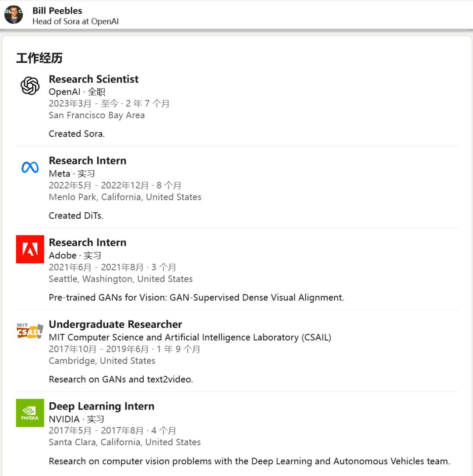
Task: Click the Head of Sora at OpenAI headline
Action: [75, 21]
